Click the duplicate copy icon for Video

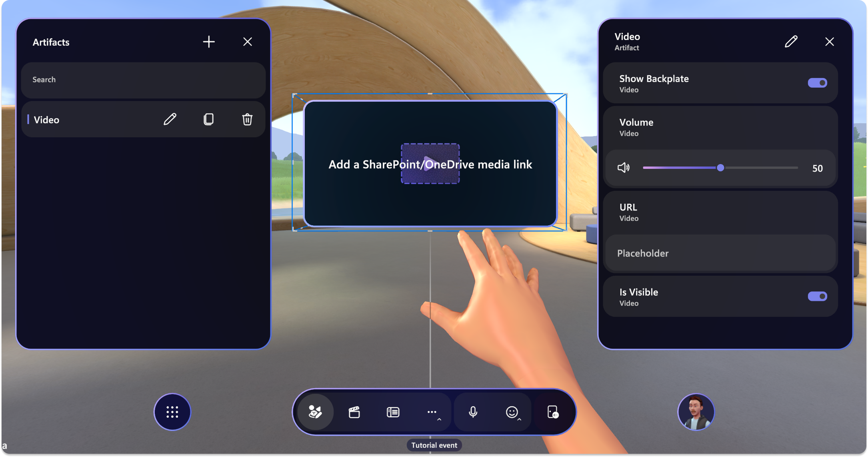pyautogui.click(x=208, y=119)
